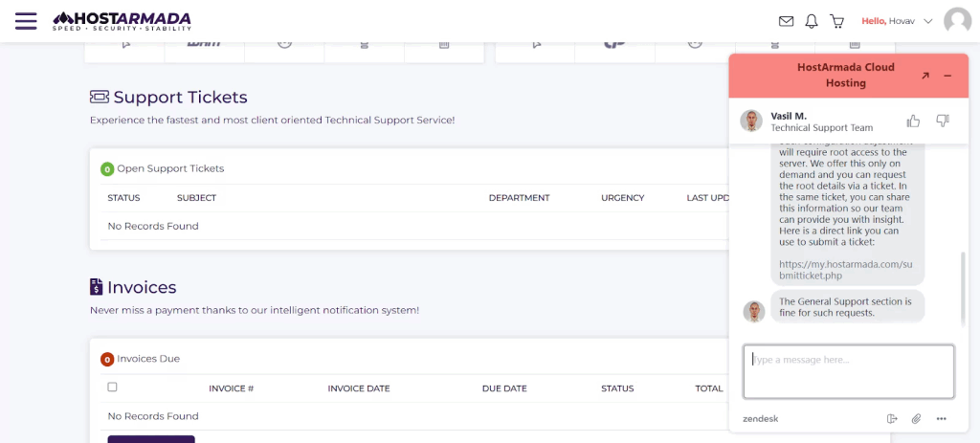The width and height of the screenshot is (980, 443).
Task: Click the end chat exit icon
Action: (x=892, y=418)
